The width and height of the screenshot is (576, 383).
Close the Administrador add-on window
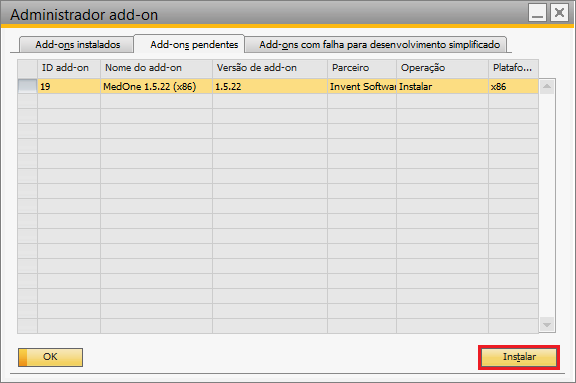559,13
